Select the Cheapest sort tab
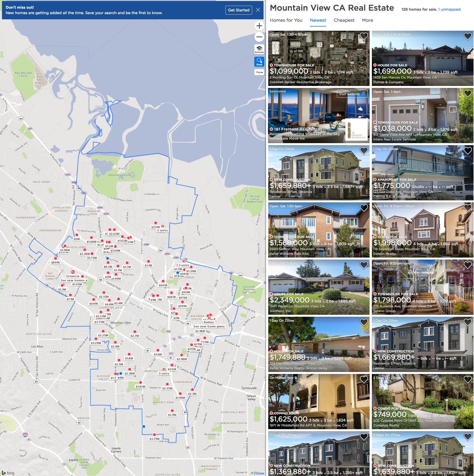The height and width of the screenshot is (476, 474). [x=344, y=20]
